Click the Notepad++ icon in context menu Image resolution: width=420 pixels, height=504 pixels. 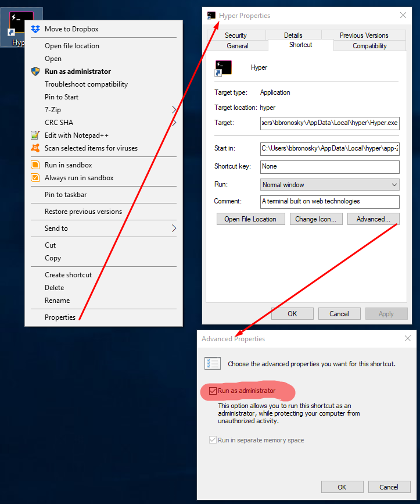(x=35, y=135)
